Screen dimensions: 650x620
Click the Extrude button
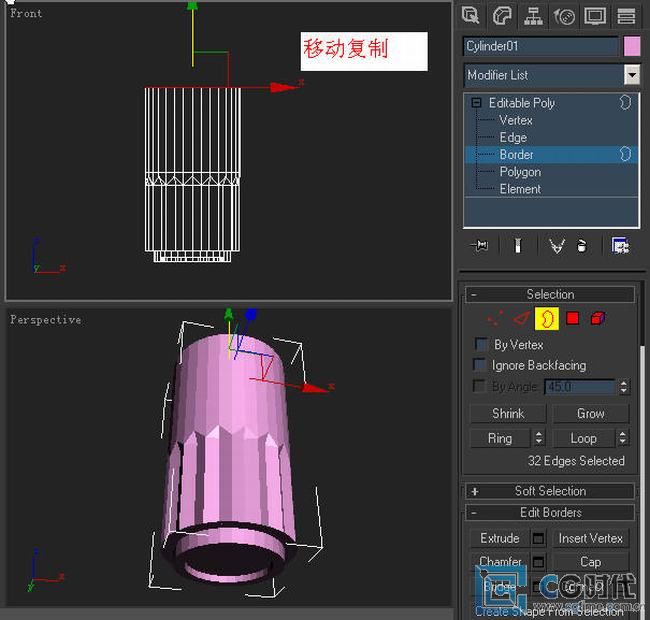click(500, 538)
